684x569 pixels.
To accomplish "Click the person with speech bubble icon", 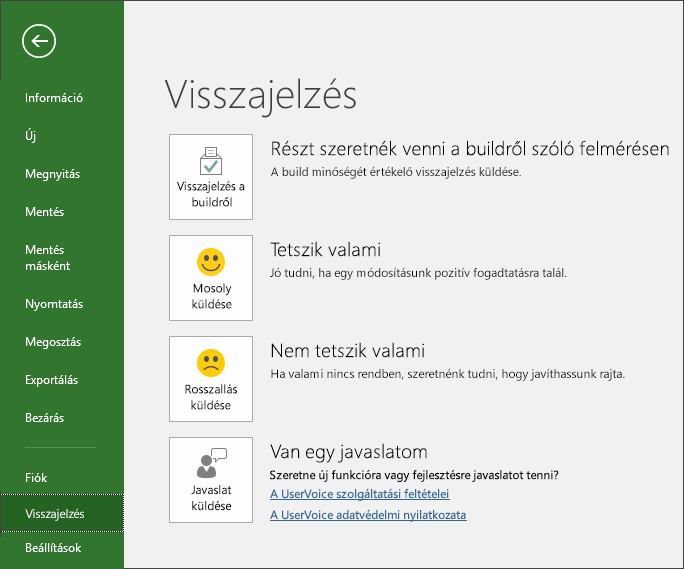I will click(212, 463).
